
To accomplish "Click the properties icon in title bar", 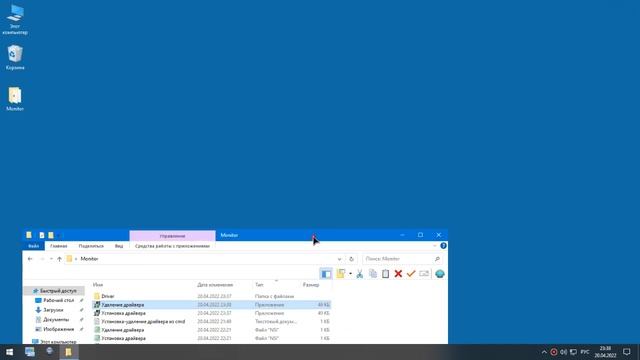I will pos(42,235).
